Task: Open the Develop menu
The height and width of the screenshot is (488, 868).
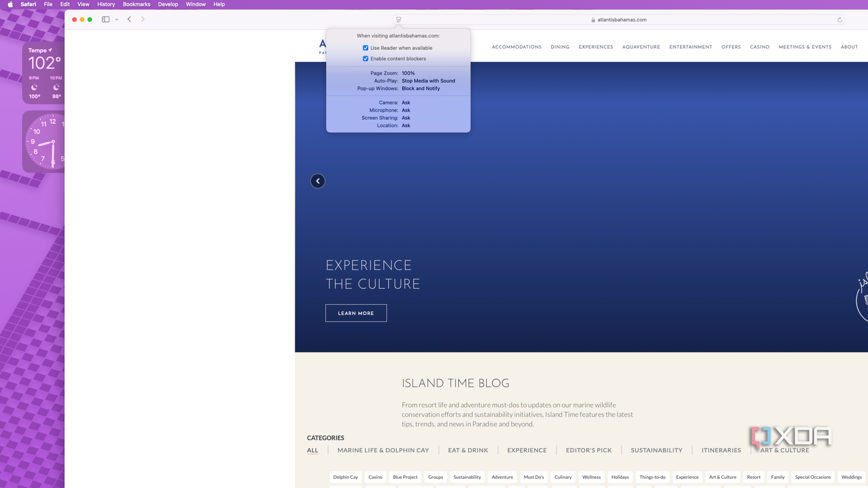Action: point(168,4)
